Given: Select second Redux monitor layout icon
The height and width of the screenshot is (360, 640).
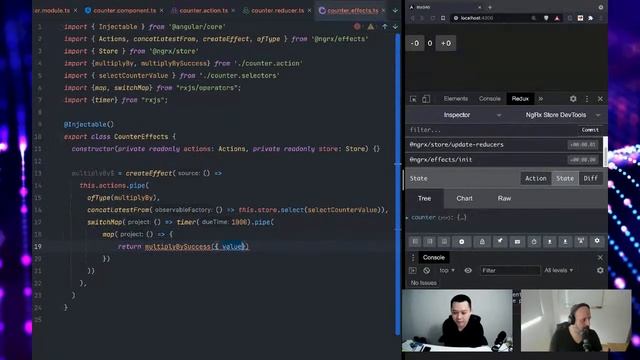Looking at the screenshot, I should coord(430,242).
